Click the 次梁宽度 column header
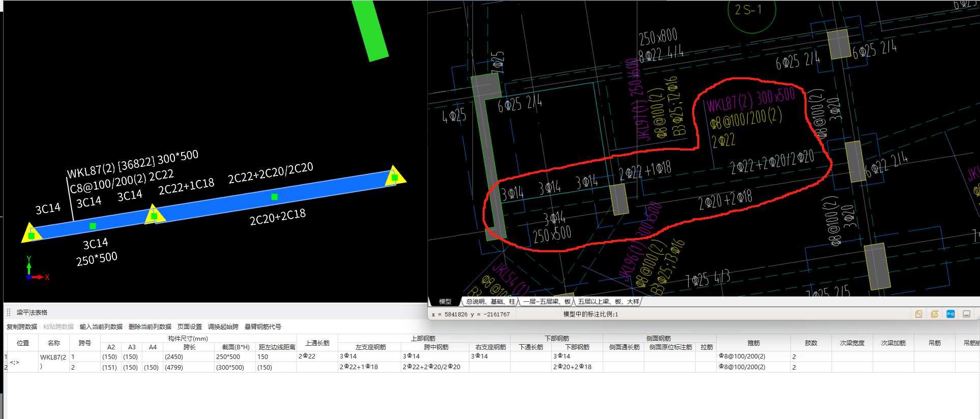This screenshot has height=419, width=980. click(852, 343)
